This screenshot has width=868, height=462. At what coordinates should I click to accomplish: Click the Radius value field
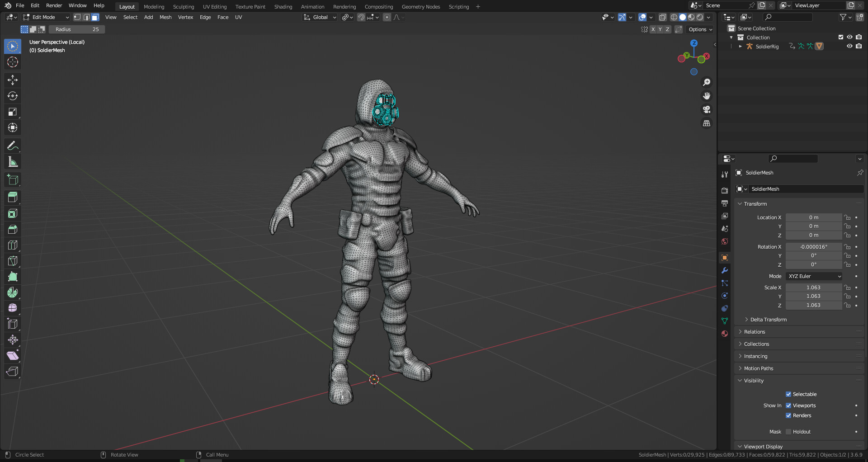pos(77,29)
